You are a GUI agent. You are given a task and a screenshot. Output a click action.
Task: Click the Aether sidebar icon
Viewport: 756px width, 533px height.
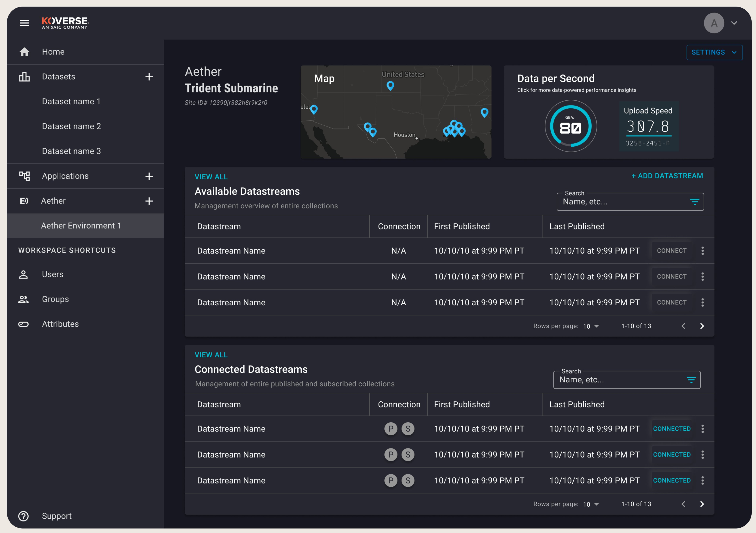(x=24, y=201)
